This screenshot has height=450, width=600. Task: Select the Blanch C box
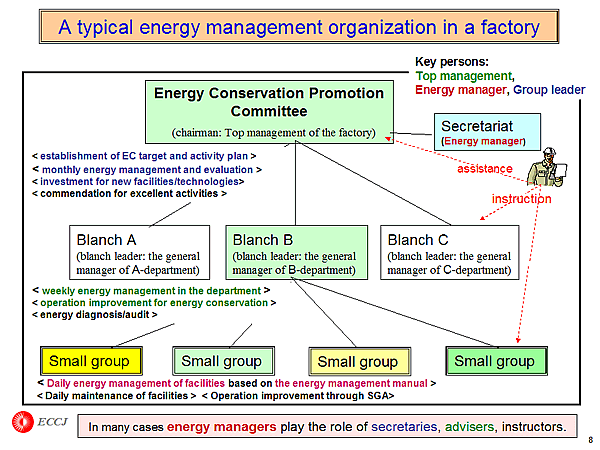click(x=450, y=254)
